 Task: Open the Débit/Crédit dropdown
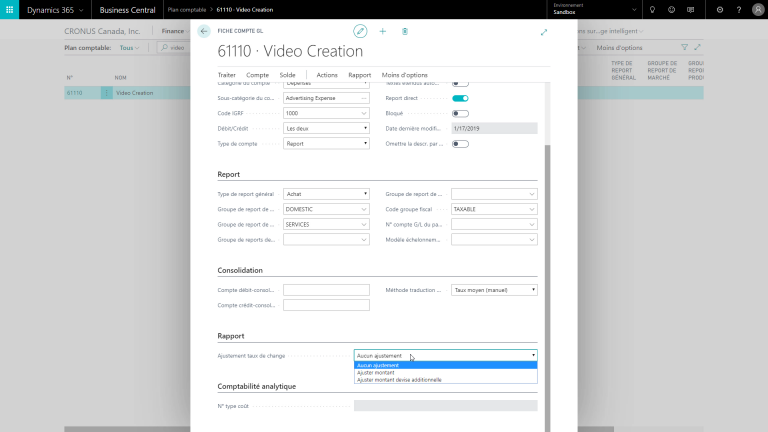(326, 128)
